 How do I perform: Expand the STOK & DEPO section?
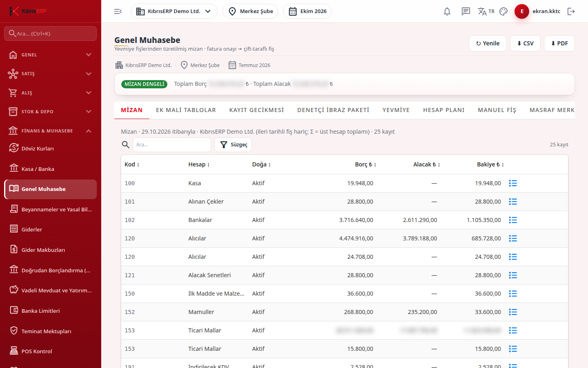[50, 112]
